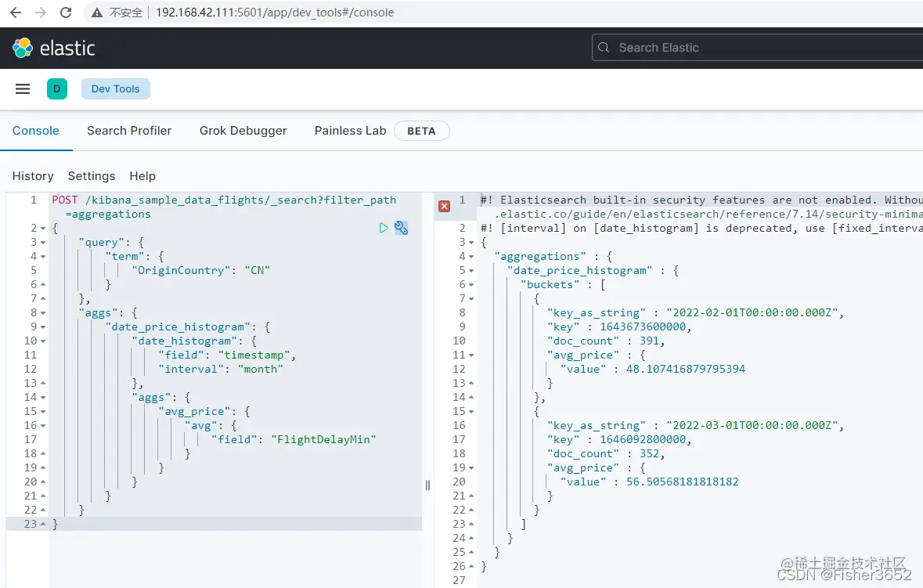The height and width of the screenshot is (588, 923).
Task: Collapse output "aggregations" fold at line 4
Action: pyautogui.click(x=471, y=257)
